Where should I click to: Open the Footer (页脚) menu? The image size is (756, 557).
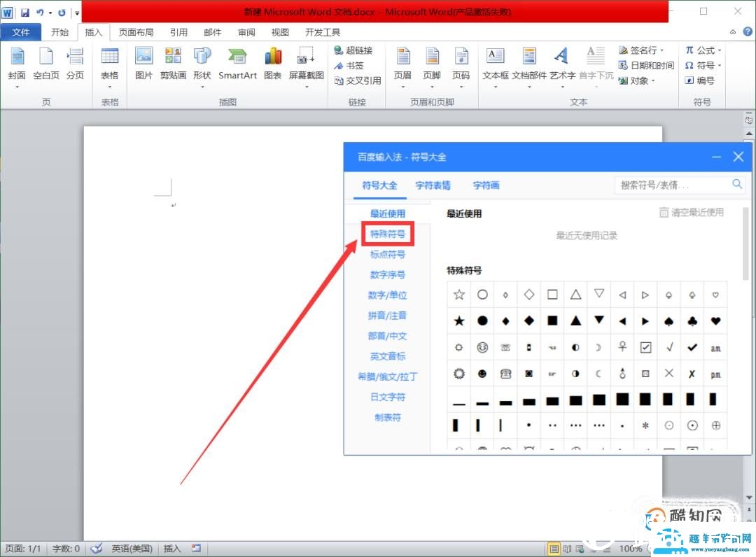(432, 66)
